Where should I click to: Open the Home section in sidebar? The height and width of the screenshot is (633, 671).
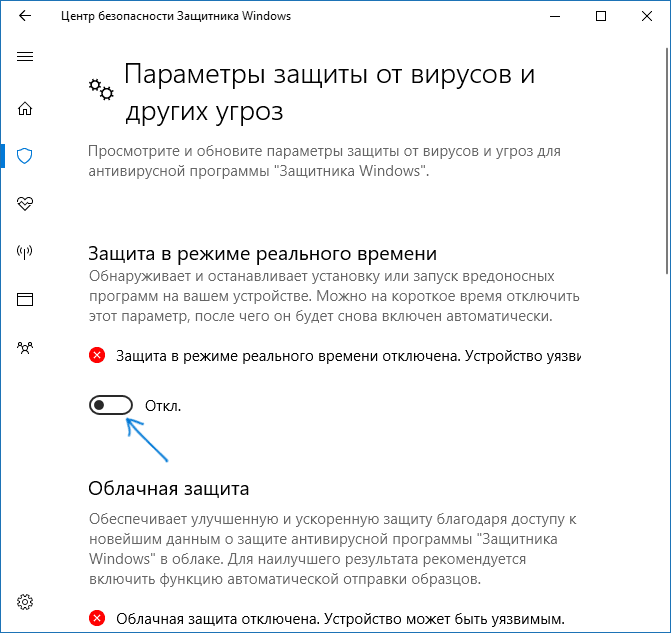coord(25,108)
